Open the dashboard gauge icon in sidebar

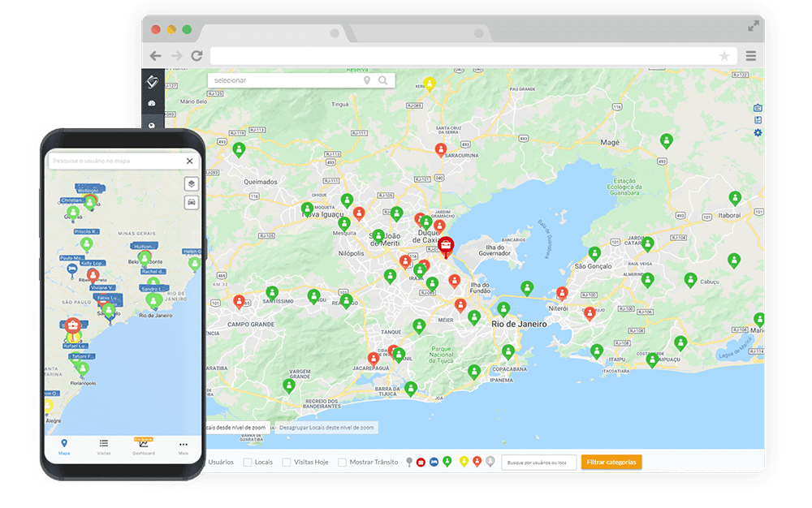click(152, 103)
